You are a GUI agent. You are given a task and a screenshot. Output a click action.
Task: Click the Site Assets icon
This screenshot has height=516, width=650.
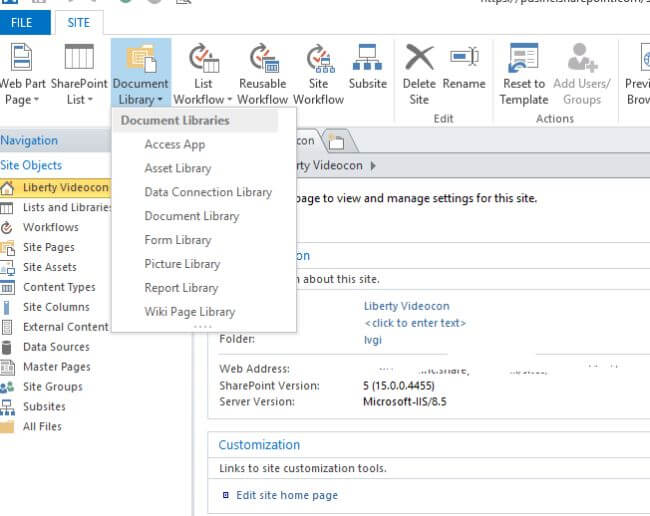(x=7, y=268)
